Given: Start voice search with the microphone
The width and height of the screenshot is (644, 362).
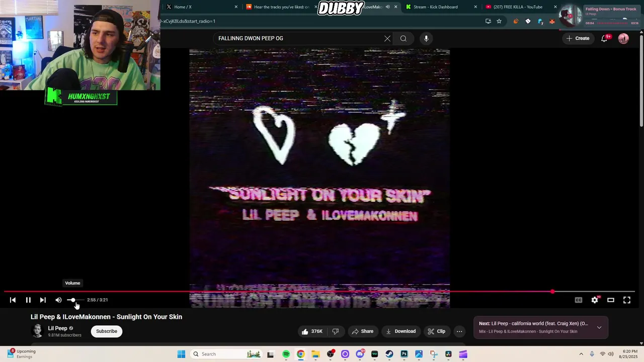Looking at the screenshot, I should pyautogui.click(x=426, y=38).
